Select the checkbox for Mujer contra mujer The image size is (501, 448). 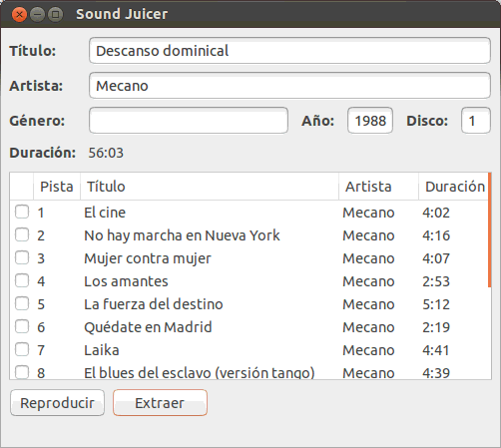point(22,257)
